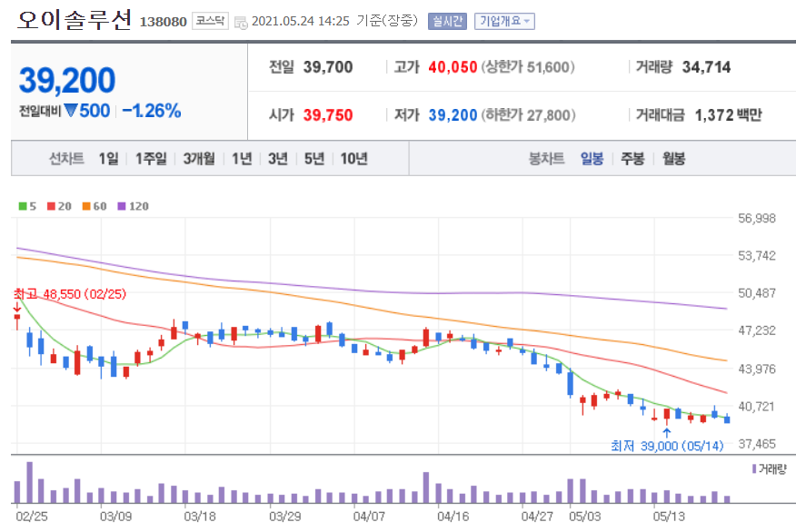Click the 오이솔루션 stock name heading

(x=75, y=20)
